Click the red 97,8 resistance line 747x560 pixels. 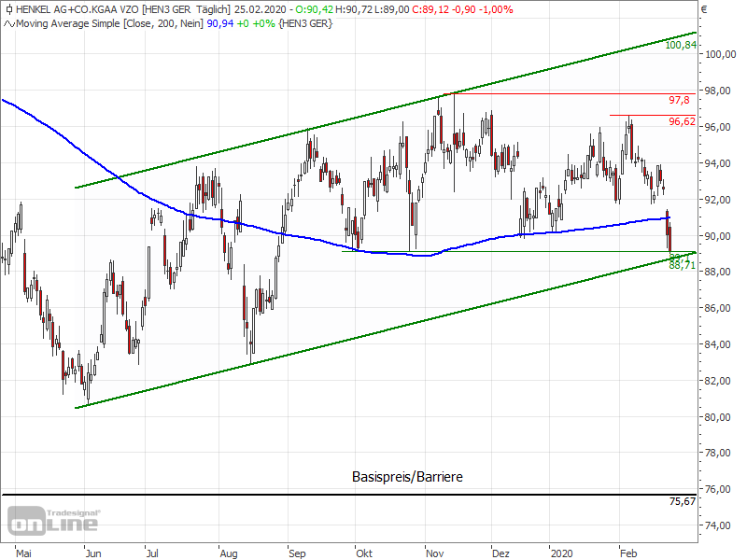click(570, 94)
